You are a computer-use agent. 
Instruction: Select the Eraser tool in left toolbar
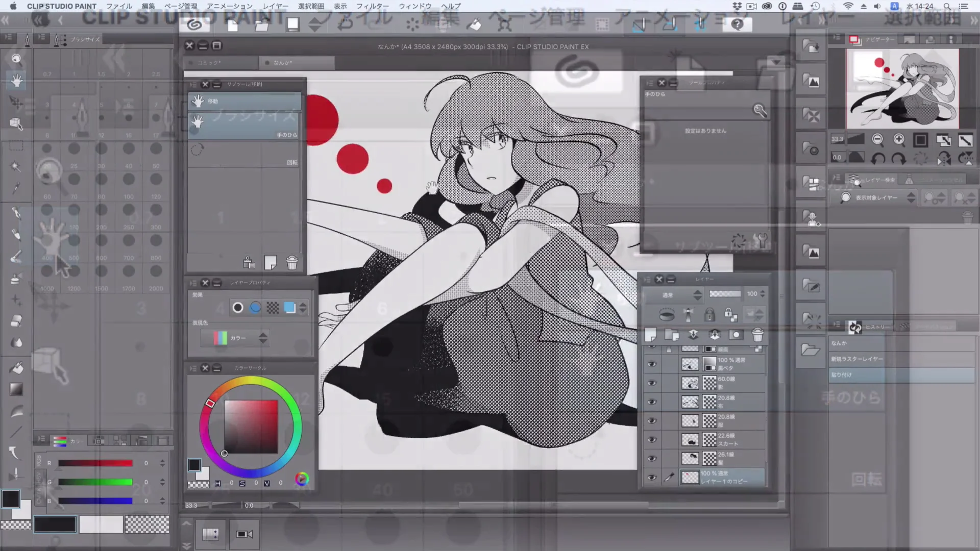(16, 321)
